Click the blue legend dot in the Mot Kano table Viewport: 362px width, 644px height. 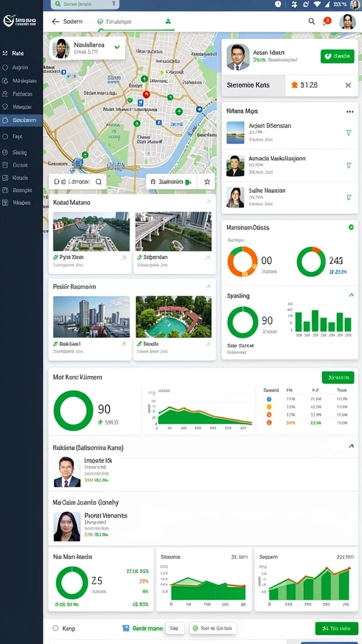[269, 399]
